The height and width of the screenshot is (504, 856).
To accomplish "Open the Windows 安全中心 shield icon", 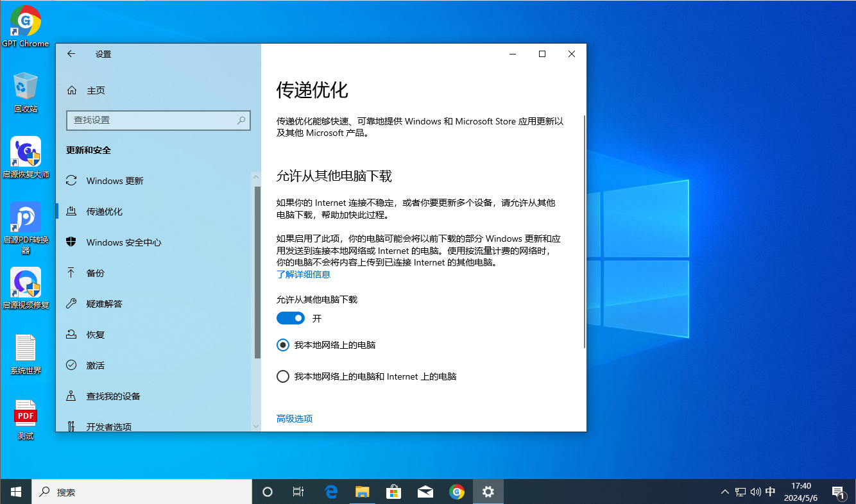I will (72, 242).
